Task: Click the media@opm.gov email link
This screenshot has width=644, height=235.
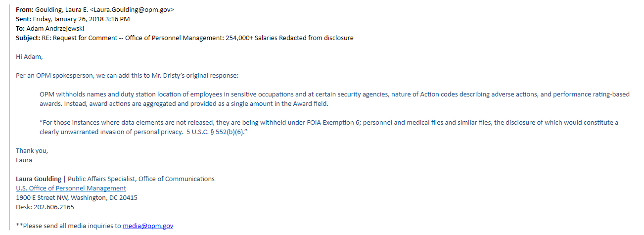Action: 148,226
